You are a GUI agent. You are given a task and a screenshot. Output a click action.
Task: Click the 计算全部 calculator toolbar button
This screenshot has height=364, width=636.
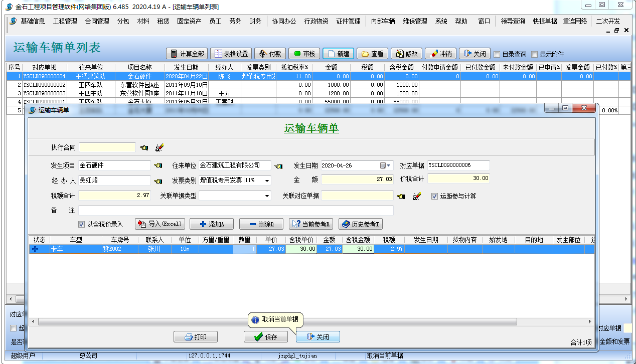tap(187, 54)
